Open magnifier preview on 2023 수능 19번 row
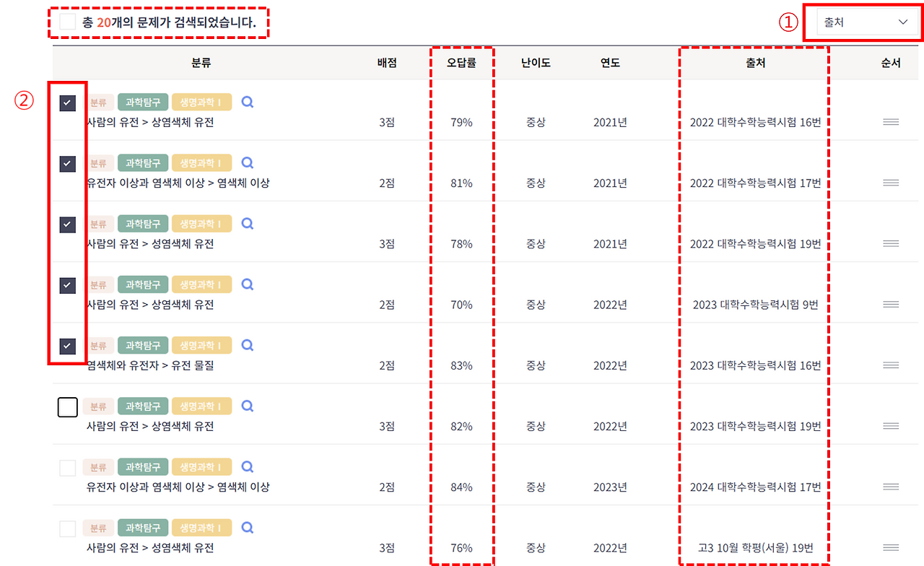The height and width of the screenshot is (566, 924). 247,406
